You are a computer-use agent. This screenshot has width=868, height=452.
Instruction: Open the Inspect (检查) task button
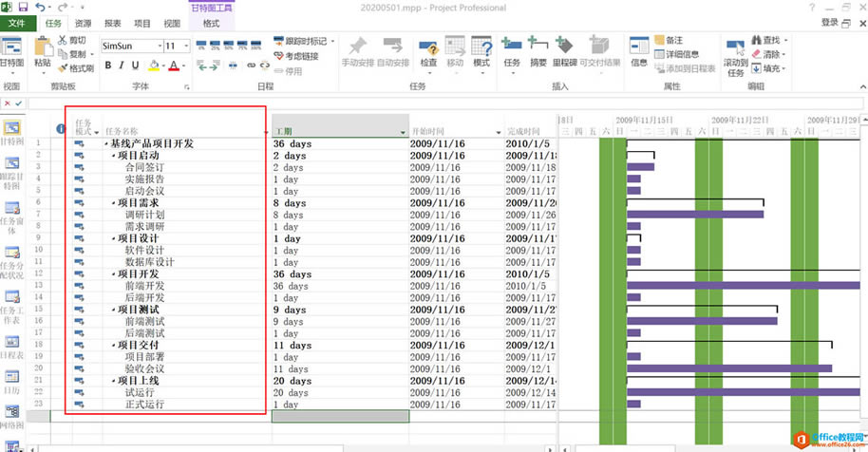point(429,54)
